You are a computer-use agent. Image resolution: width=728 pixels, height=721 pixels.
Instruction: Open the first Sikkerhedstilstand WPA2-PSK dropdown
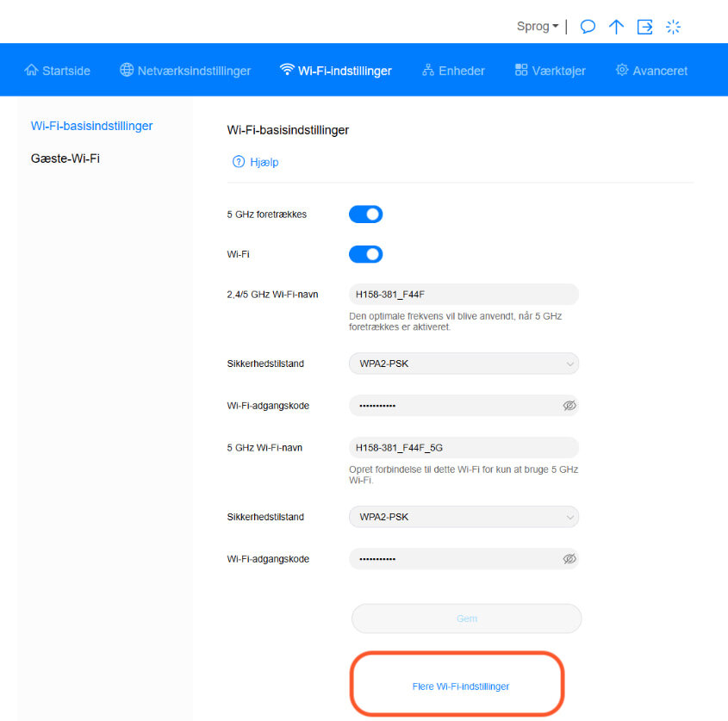[x=464, y=363]
